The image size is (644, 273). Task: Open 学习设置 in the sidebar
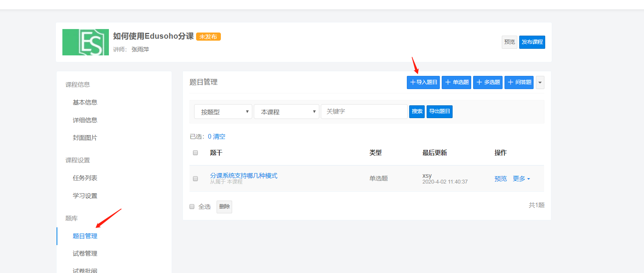pyautogui.click(x=85, y=196)
